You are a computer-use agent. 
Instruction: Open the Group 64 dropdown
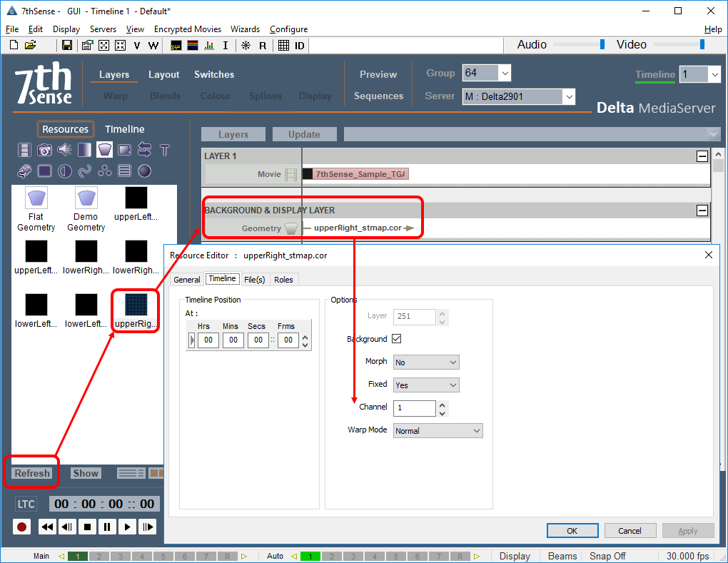[505, 73]
